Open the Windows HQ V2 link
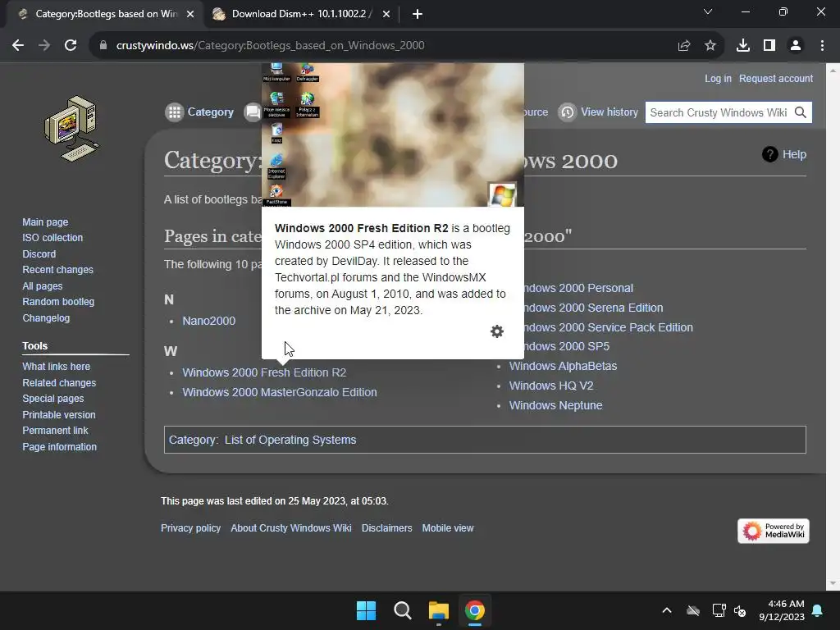 pyautogui.click(x=551, y=386)
